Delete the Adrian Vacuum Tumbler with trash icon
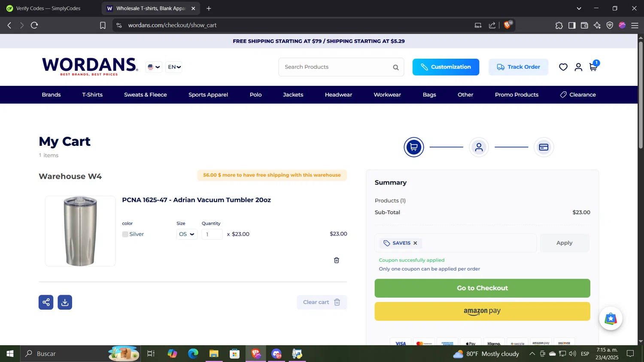This screenshot has height=362, width=644. click(x=337, y=260)
